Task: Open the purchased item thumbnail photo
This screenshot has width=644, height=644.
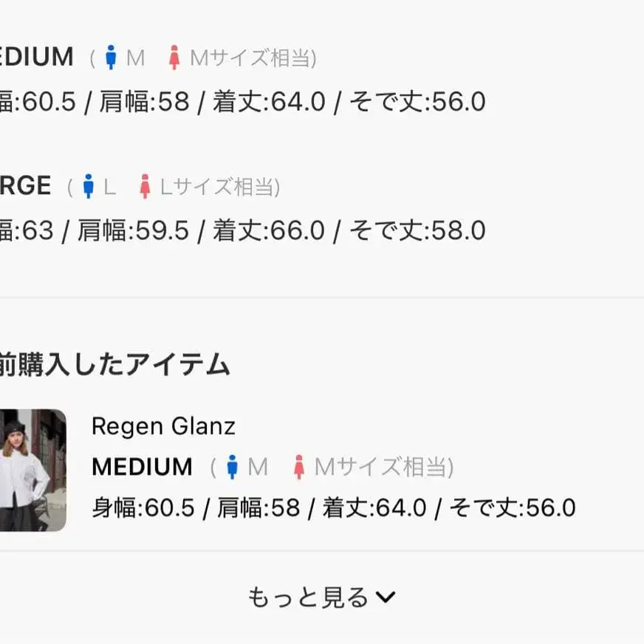Action: 32,470
